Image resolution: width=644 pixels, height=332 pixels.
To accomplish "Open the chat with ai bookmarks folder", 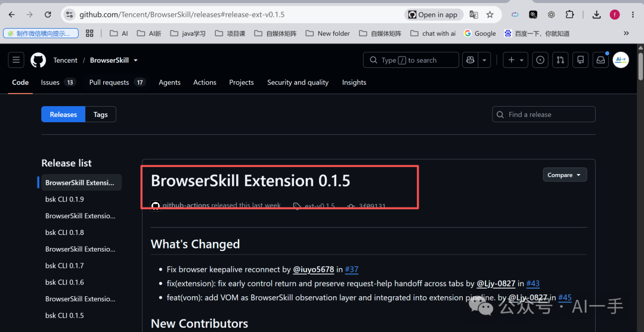I will (433, 33).
